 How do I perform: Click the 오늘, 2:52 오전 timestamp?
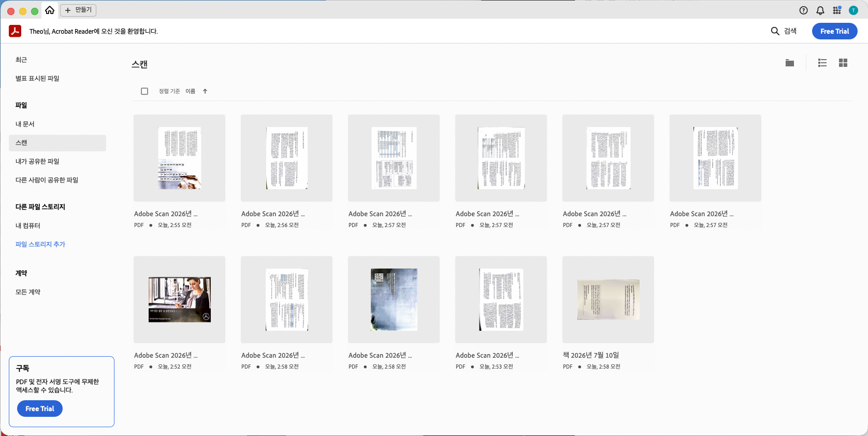click(x=175, y=367)
